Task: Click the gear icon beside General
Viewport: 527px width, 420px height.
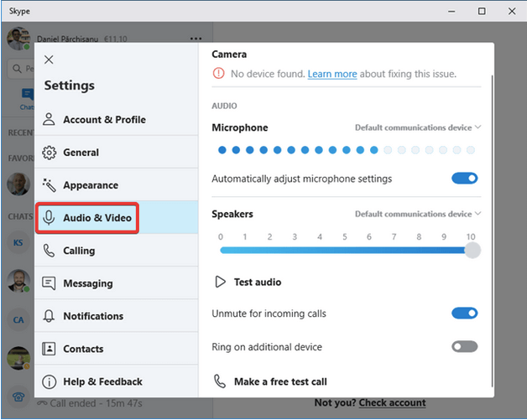Action: tap(49, 153)
